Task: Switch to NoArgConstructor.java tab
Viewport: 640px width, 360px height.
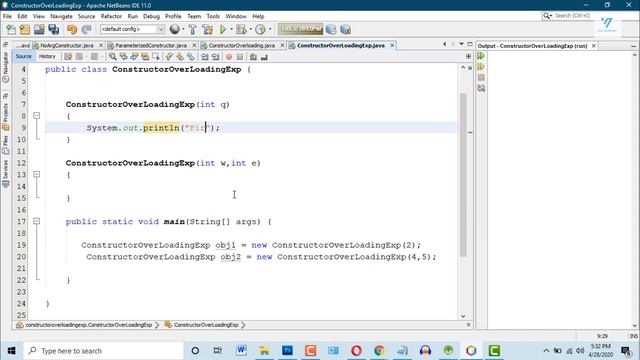Action: (67, 45)
